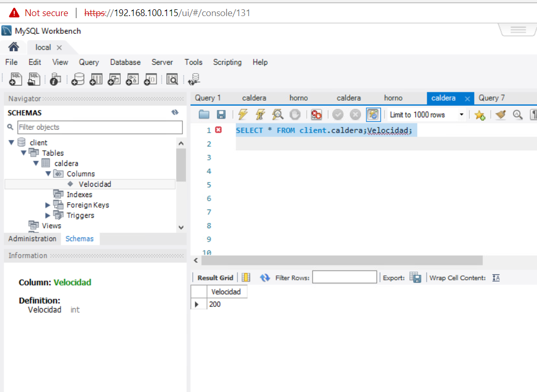
Task: Save the script to file
Action: (221, 115)
